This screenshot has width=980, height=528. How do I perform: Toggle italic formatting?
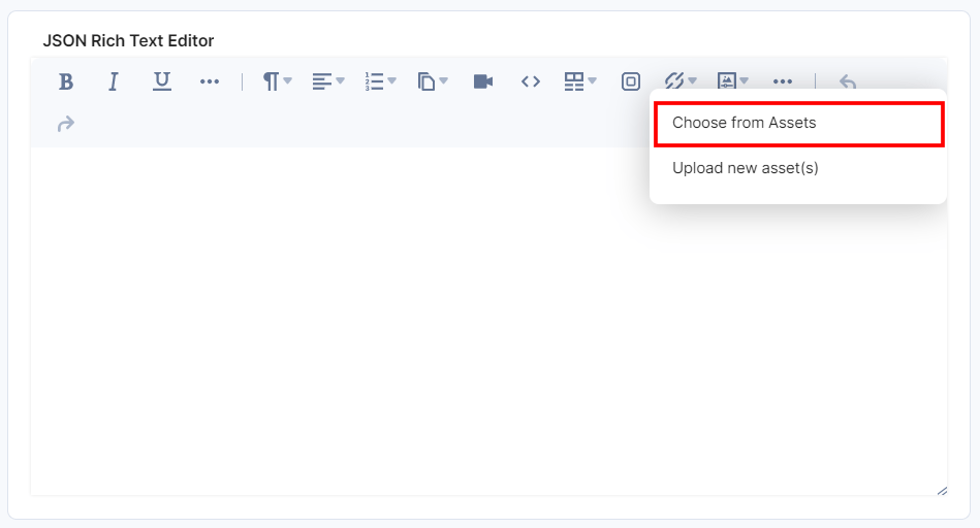pos(113,81)
